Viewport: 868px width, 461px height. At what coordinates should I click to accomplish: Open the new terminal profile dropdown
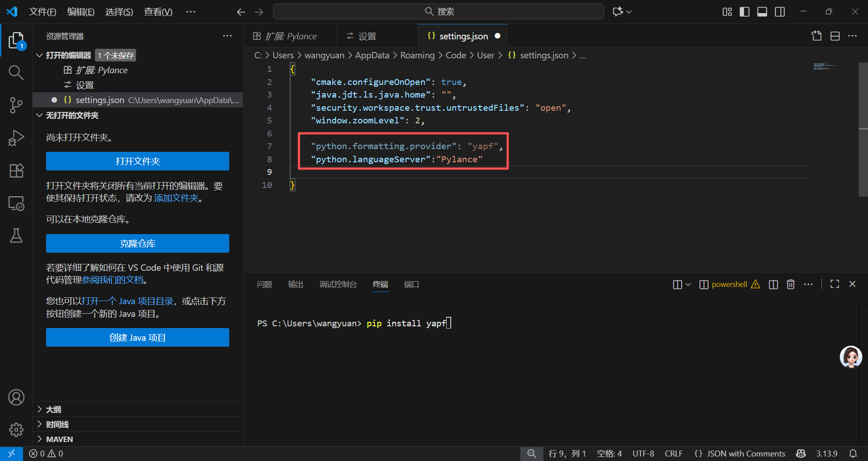688,284
